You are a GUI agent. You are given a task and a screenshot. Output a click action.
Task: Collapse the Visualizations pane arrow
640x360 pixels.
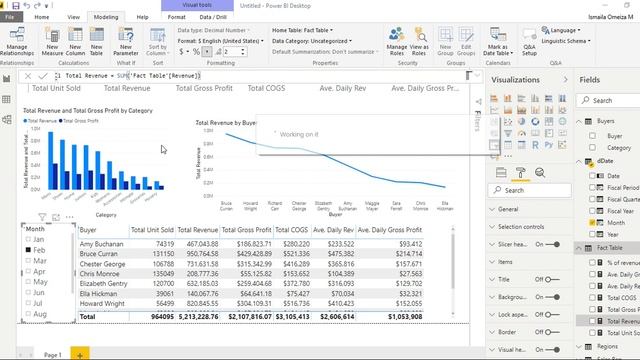(x=565, y=80)
